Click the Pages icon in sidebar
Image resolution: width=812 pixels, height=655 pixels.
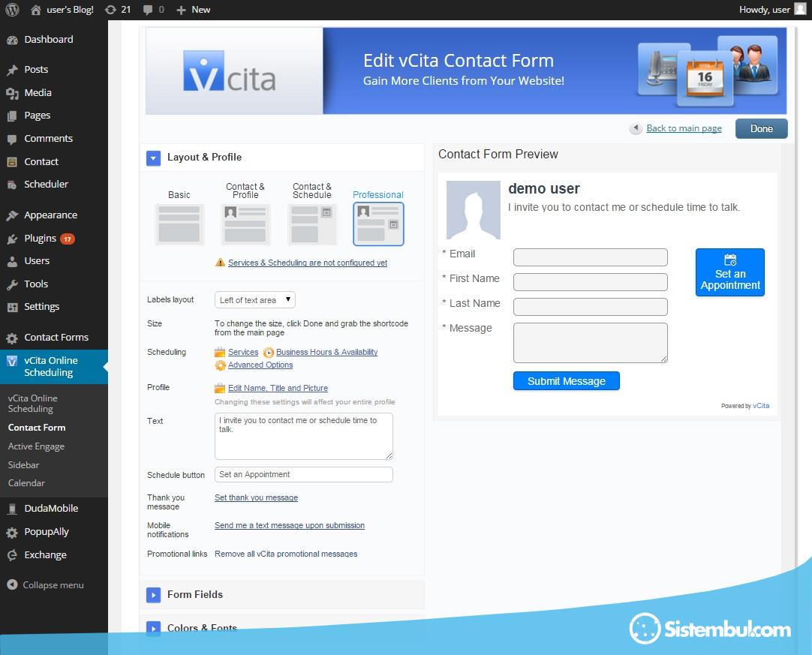[13, 116]
